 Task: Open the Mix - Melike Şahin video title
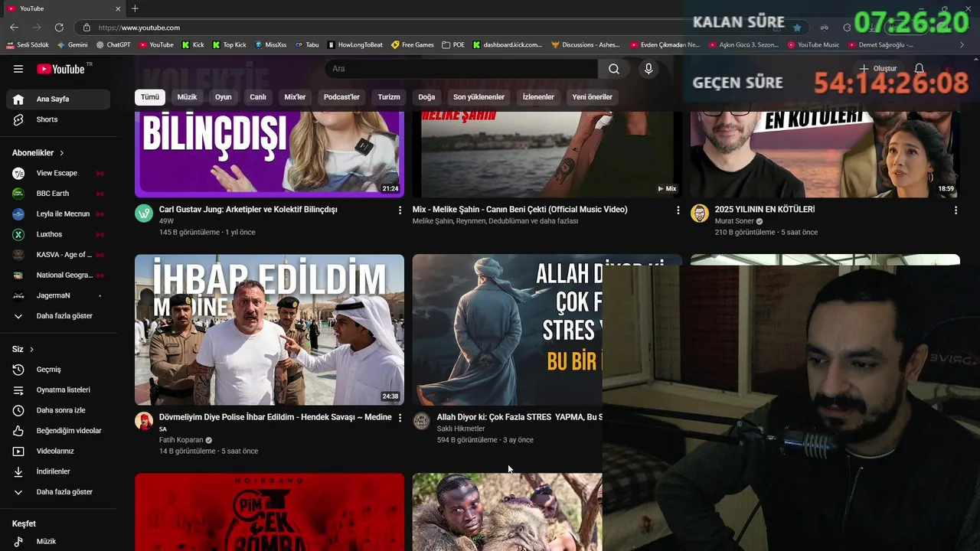click(x=520, y=210)
